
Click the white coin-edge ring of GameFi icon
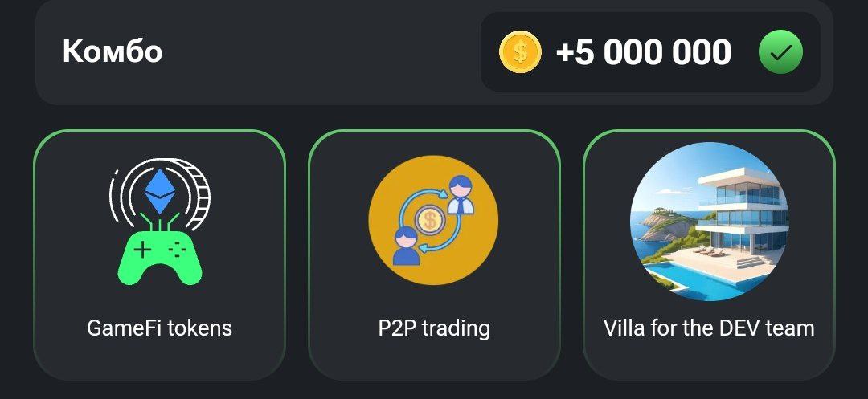click(x=199, y=194)
